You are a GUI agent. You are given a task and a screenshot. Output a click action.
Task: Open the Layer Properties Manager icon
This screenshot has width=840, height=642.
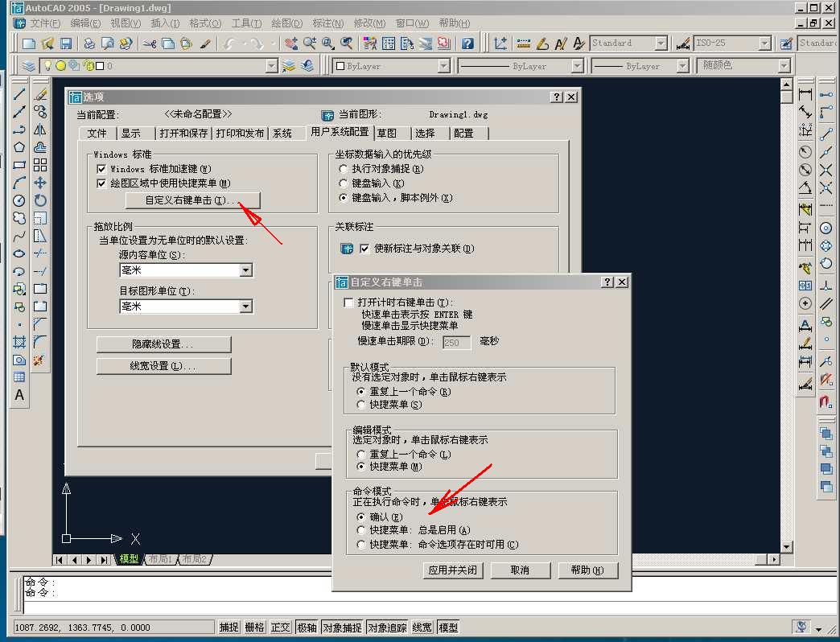[29, 66]
